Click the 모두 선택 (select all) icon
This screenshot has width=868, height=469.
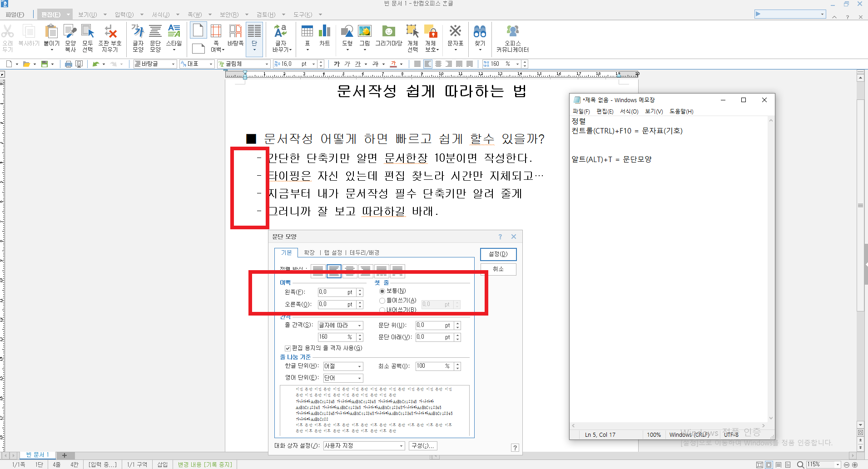(87, 32)
